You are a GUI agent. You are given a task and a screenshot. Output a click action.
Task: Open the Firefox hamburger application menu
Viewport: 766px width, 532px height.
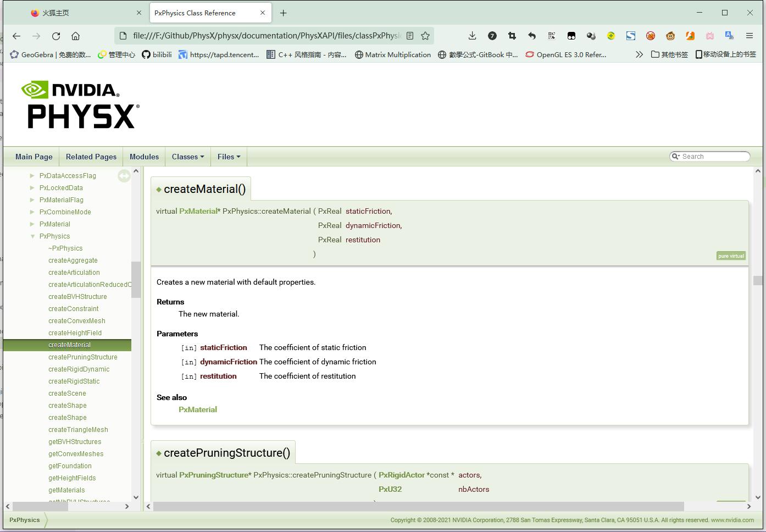pyautogui.click(x=750, y=36)
